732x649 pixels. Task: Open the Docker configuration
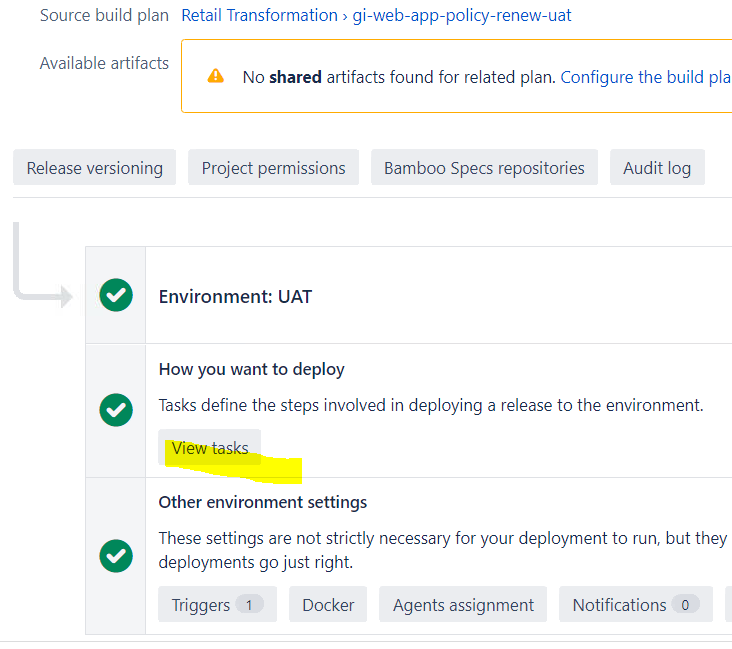328,604
